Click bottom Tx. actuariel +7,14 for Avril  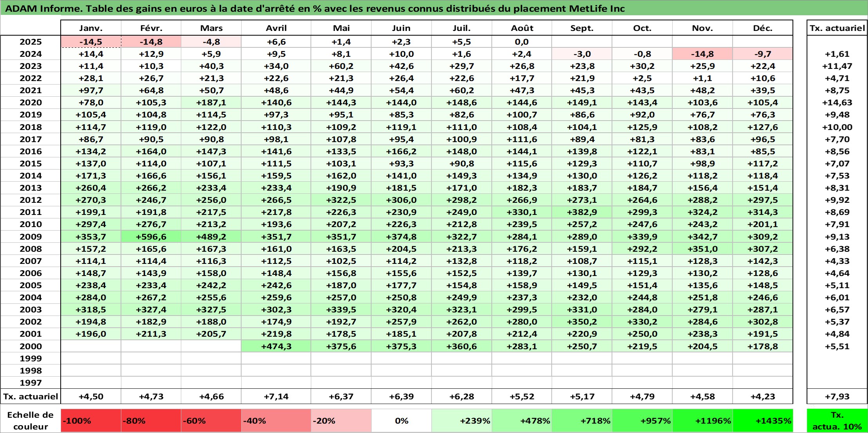click(x=276, y=397)
